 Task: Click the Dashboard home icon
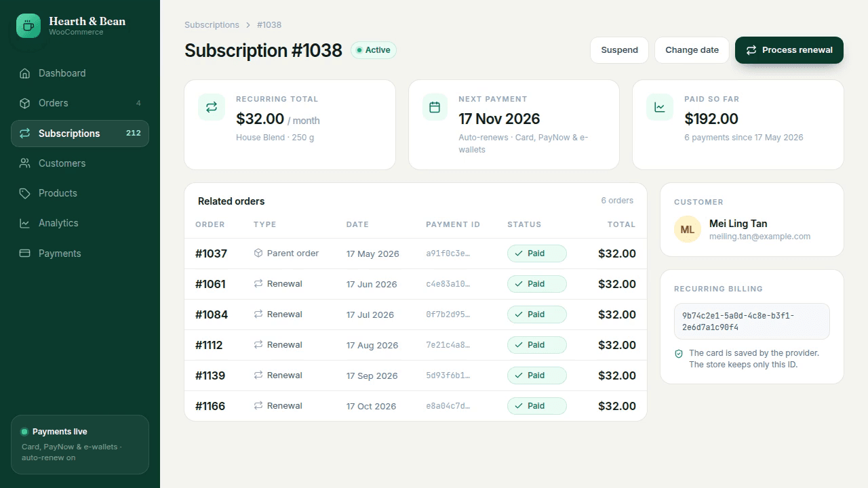click(x=25, y=73)
